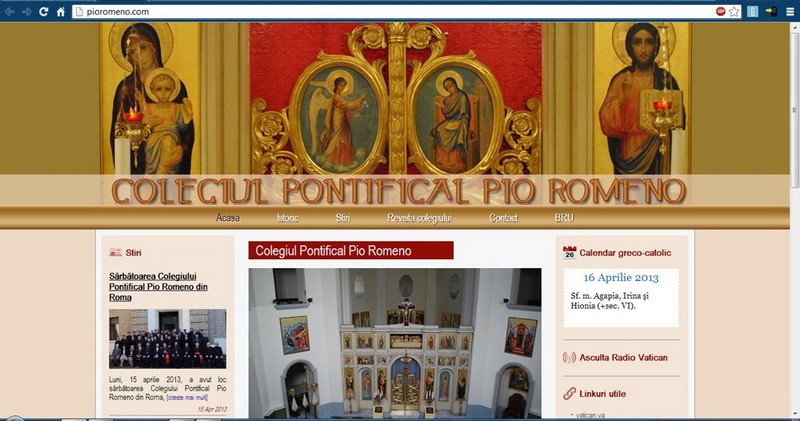Go to the Contact page
This screenshot has width=800, height=421.
[x=504, y=218]
